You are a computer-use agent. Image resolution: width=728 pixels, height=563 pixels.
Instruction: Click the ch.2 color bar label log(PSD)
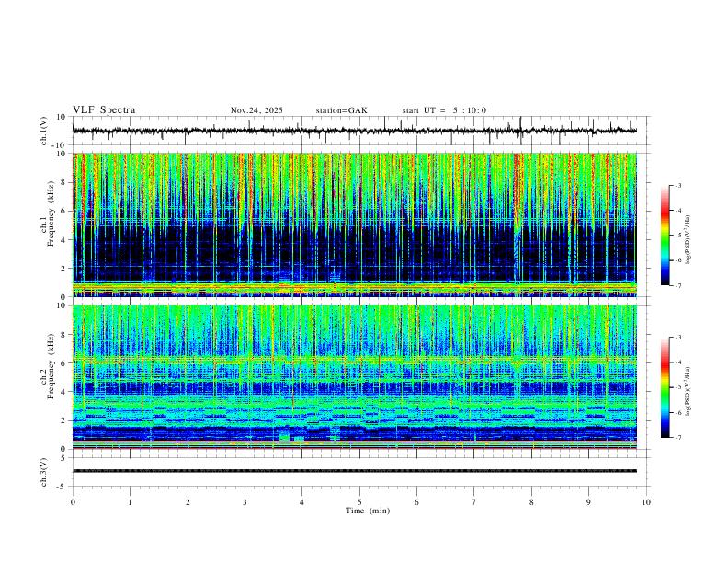688,391
